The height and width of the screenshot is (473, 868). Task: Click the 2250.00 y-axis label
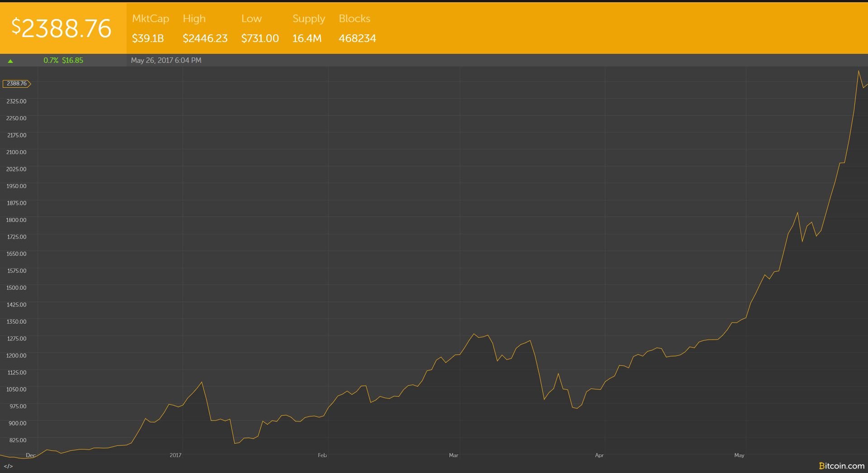click(16, 118)
